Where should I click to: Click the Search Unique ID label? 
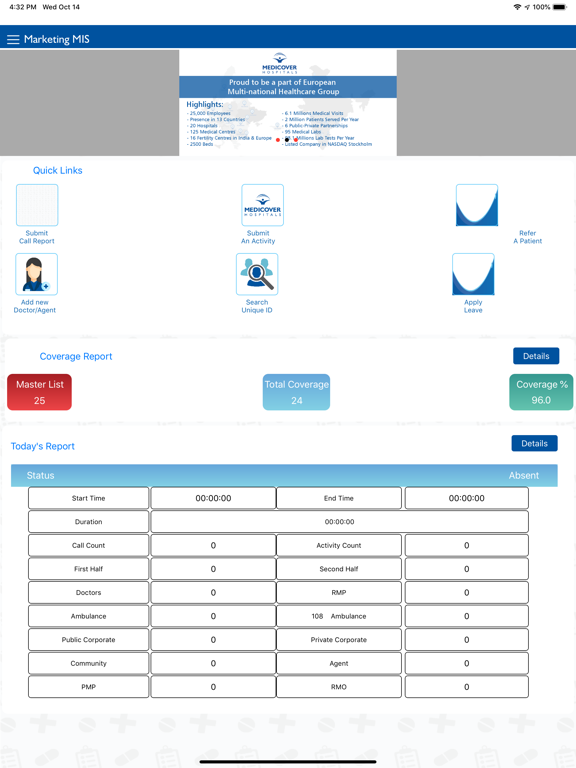tap(257, 306)
